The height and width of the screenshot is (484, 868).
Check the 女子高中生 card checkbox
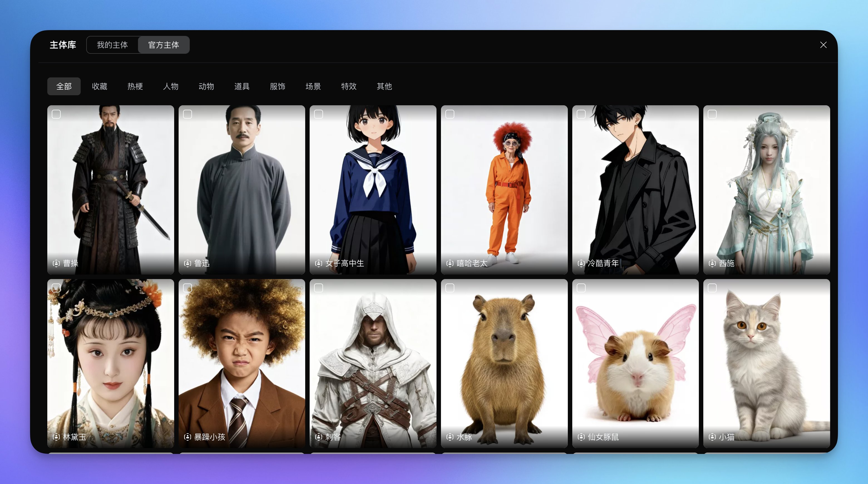(x=319, y=114)
